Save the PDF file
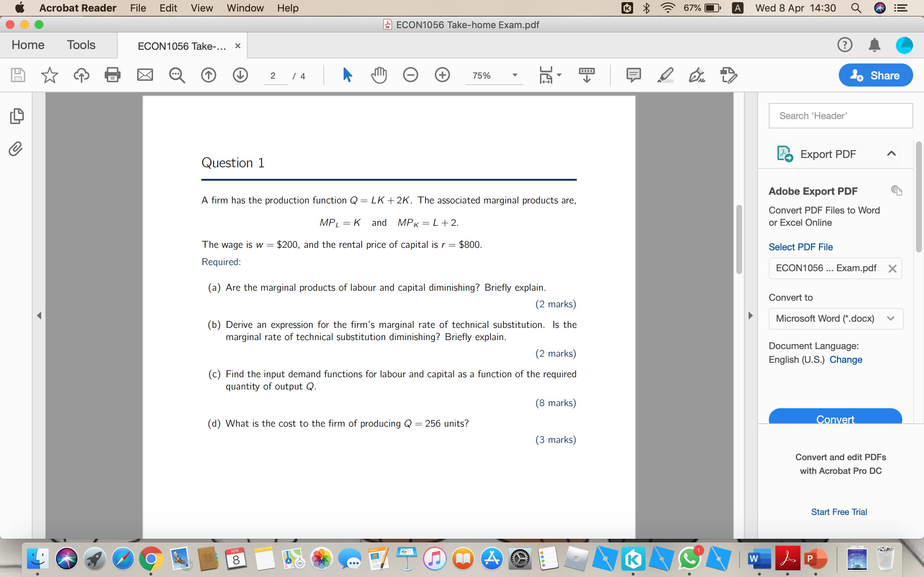The width and height of the screenshot is (924, 577). 18,75
